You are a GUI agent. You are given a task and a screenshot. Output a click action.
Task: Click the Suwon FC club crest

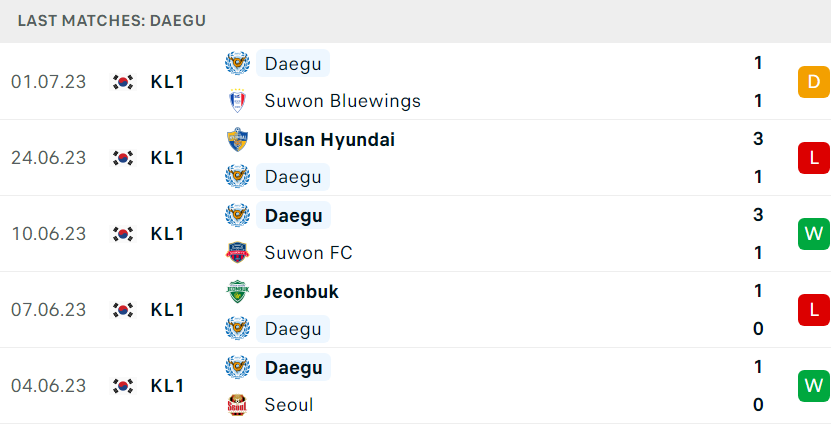[237, 253]
